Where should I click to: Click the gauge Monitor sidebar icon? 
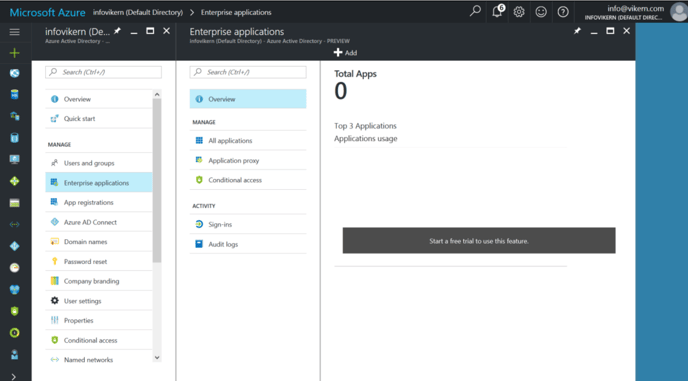[x=14, y=268]
